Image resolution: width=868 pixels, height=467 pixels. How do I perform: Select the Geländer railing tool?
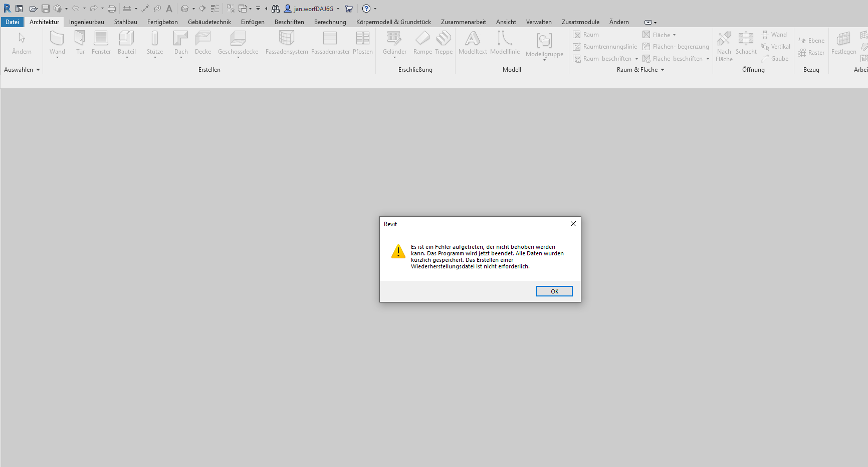click(394, 44)
